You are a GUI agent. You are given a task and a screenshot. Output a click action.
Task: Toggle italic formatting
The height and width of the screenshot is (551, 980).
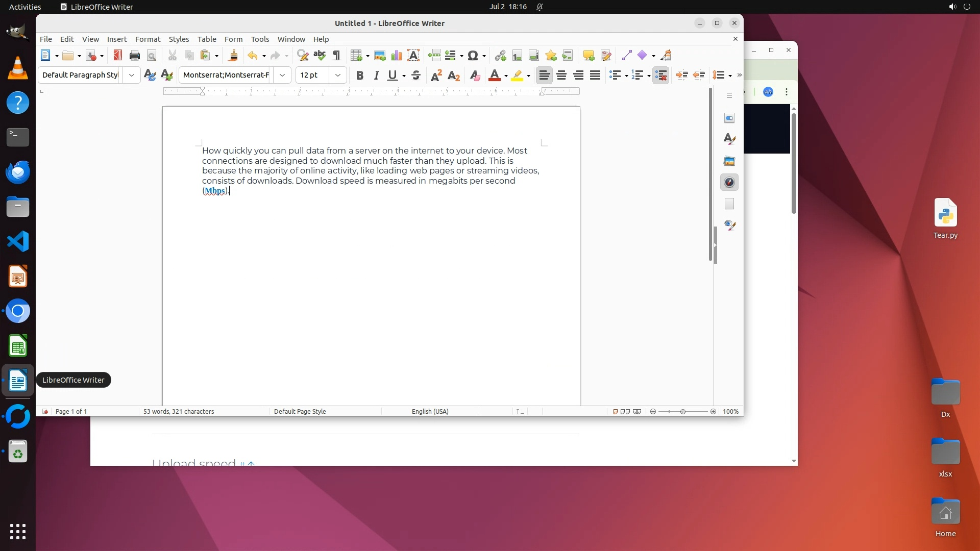(377, 76)
